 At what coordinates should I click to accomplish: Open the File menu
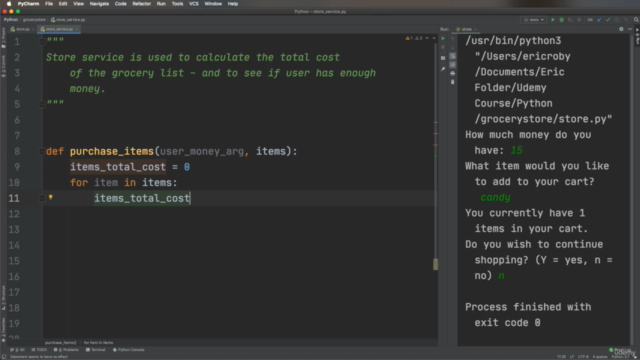pos(49,4)
